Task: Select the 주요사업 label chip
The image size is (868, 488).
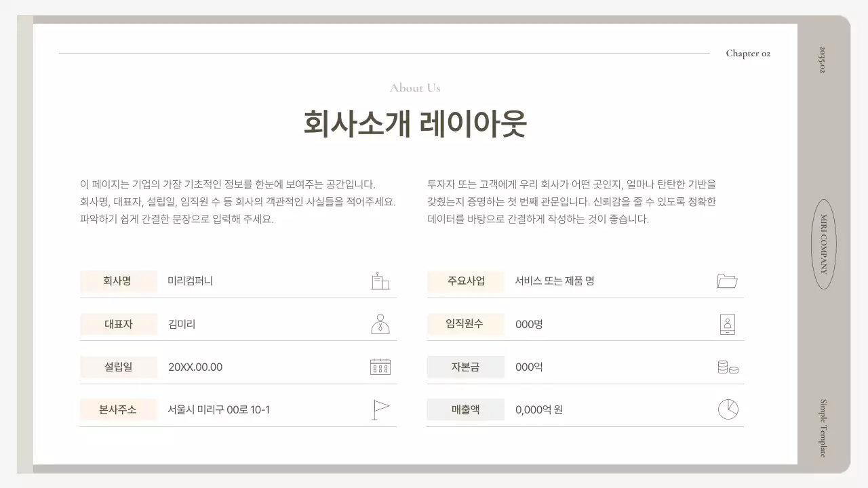Action: point(466,281)
